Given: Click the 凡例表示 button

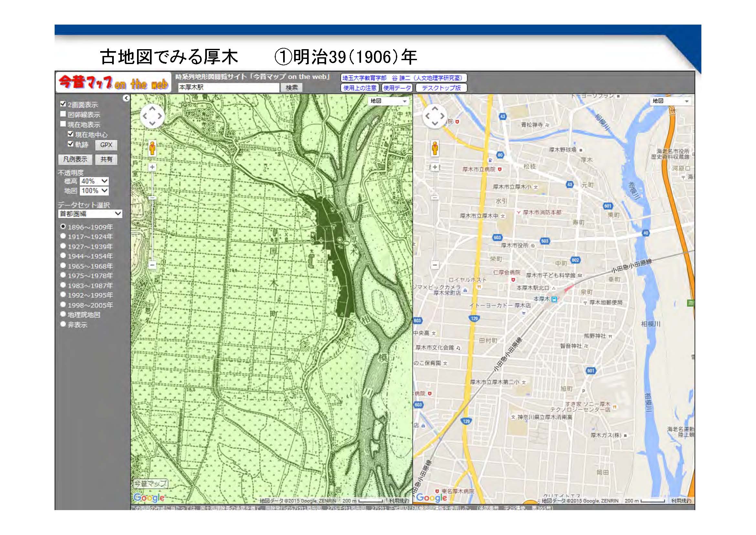Looking at the screenshot, I should coord(75,159).
